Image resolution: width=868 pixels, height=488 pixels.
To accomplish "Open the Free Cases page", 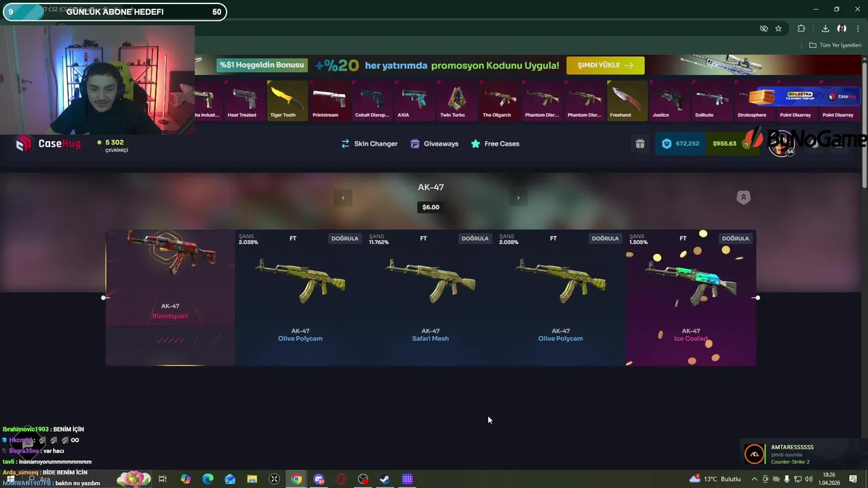I will pyautogui.click(x=495, y=144).
